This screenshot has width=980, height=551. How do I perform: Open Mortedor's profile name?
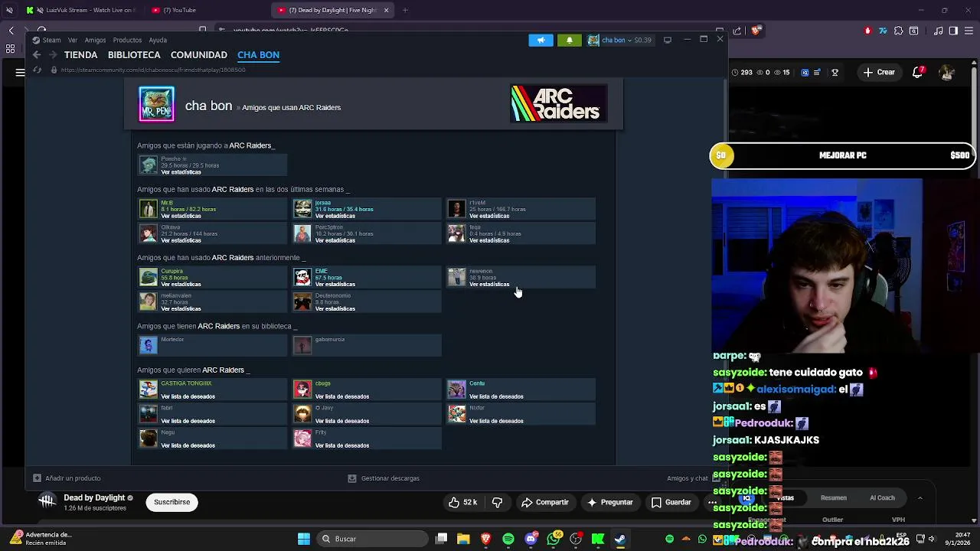(172, 340)
